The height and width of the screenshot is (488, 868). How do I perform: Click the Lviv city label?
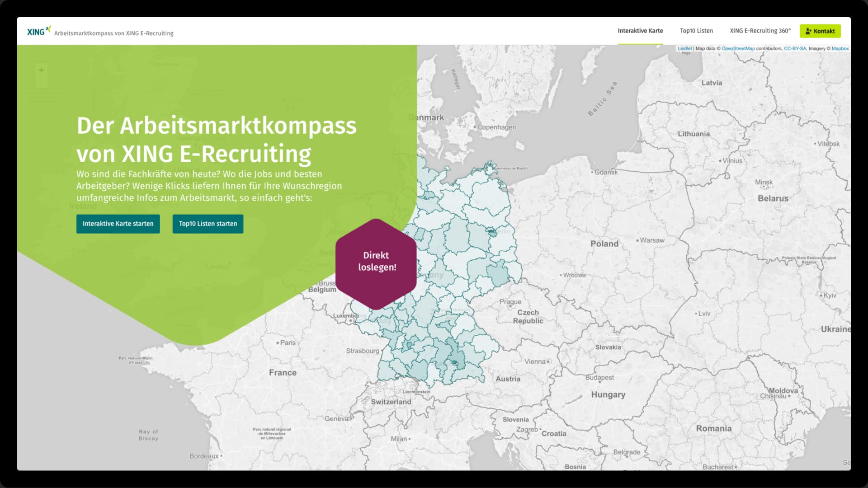coord(704,313)
